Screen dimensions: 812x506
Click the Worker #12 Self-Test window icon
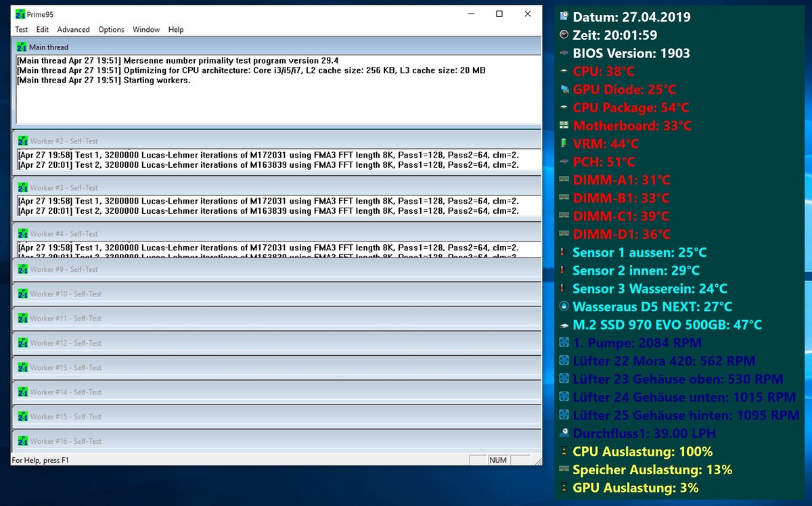[24, 343]
